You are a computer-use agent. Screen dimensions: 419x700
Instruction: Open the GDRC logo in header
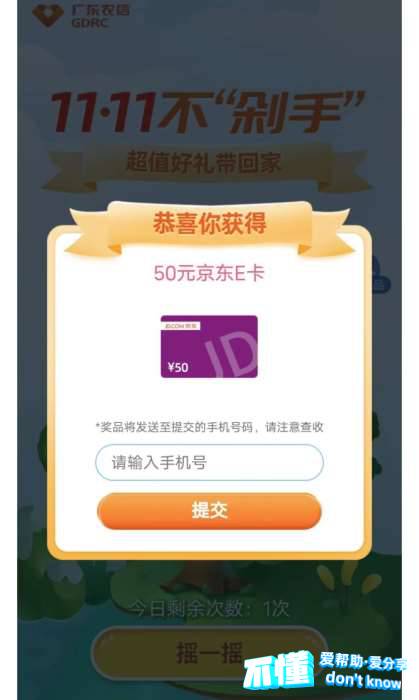81,16
